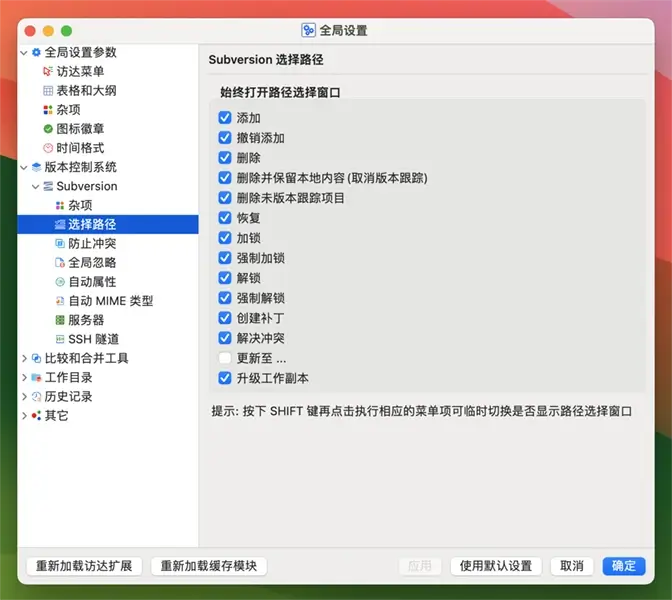Uncheck the 添加 checkbox
This screenshot has width=672, height=600.
pyautogui.click(x=225, y=118)
